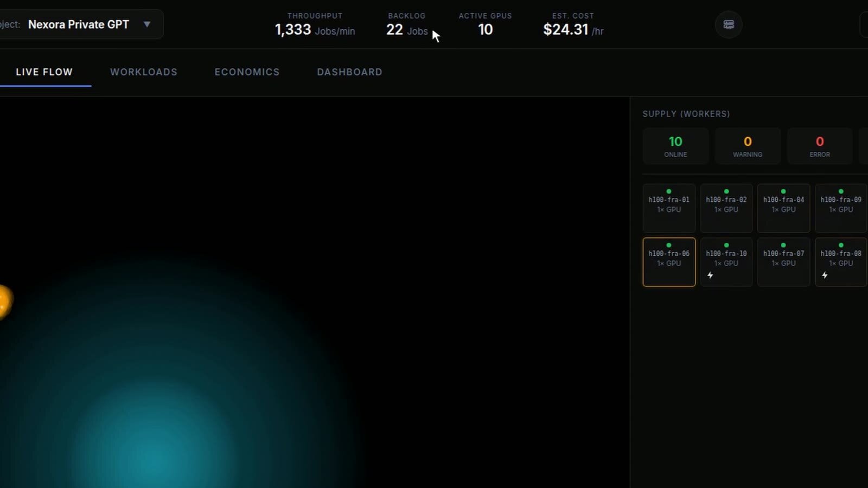Screen dimensions: 868x488
Task: Click the 0 Error workers counter
Action: click(x=820, y=146)
